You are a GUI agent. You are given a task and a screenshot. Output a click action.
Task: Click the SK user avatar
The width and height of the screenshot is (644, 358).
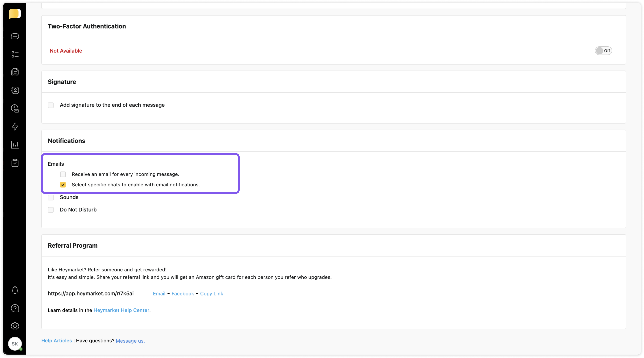click(x=15, y=344)
